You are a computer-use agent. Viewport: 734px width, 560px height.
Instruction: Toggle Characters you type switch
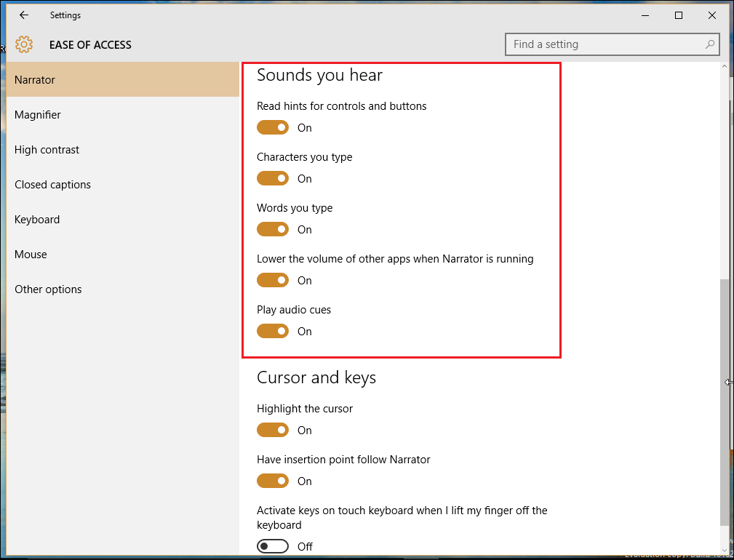pyautogui.click(x=273, y=178)
